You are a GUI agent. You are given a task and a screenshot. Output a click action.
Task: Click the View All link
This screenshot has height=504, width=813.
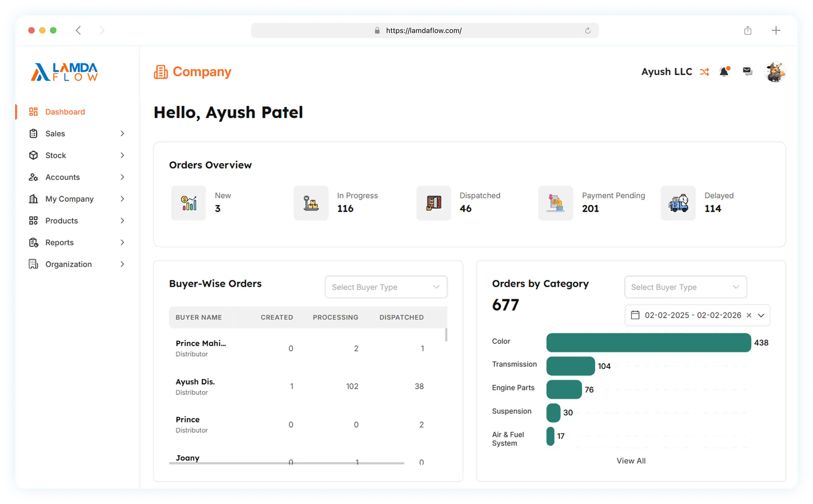click(631, 461)
